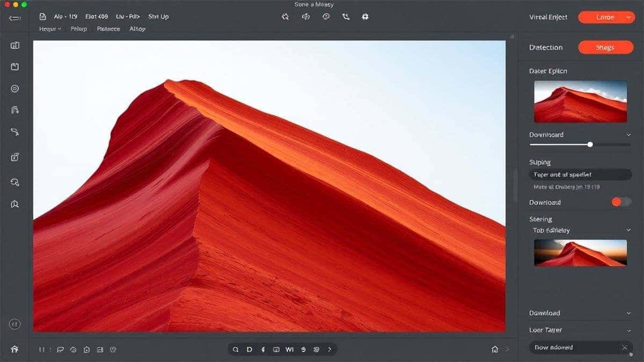Select the D tool in bottom center toolbar
This screenshot has width=644, height=362.
(x=250, y=349)
